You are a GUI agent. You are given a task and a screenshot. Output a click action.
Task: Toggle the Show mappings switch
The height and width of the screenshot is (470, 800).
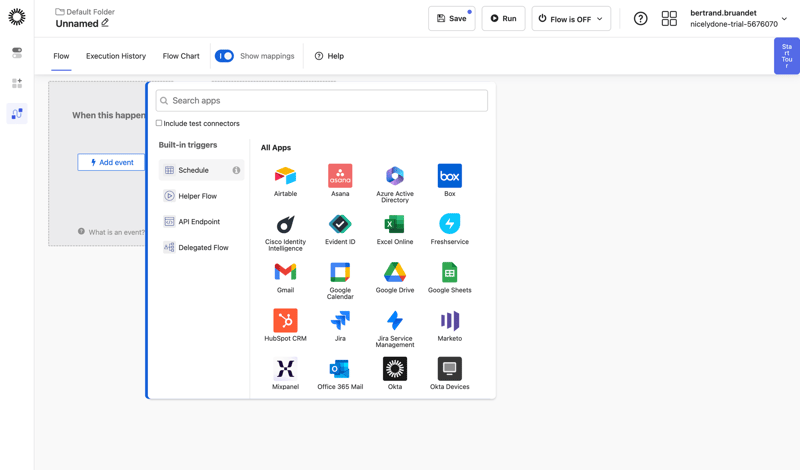coord(224,56)
